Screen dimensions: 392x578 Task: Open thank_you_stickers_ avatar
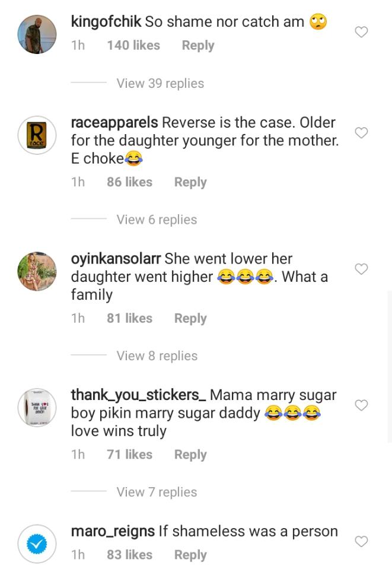pyautogui.click(x=37, y=408)
